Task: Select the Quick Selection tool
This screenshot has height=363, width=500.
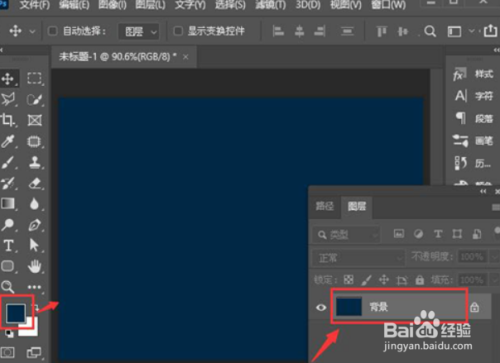Action: (34, 99)
